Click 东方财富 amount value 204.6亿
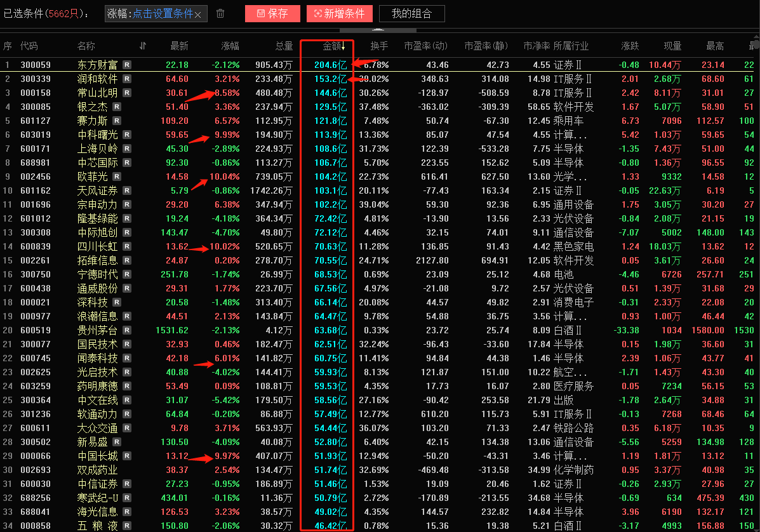Image resolution: width=760 pixels, height=532 pixels. (x=331, y=65)
